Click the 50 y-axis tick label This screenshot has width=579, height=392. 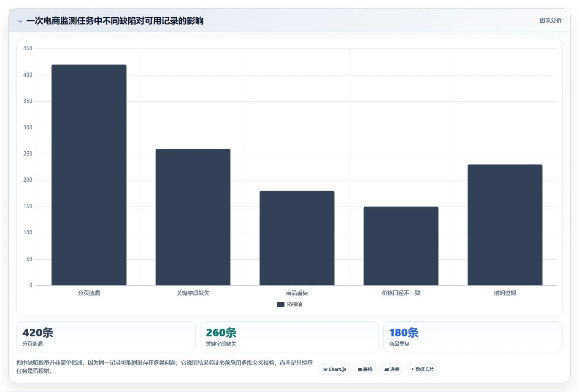click(29, 259)
